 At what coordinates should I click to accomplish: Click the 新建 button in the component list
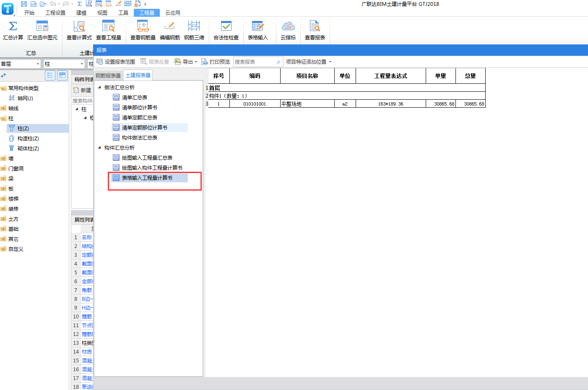(x=82, y=90)
